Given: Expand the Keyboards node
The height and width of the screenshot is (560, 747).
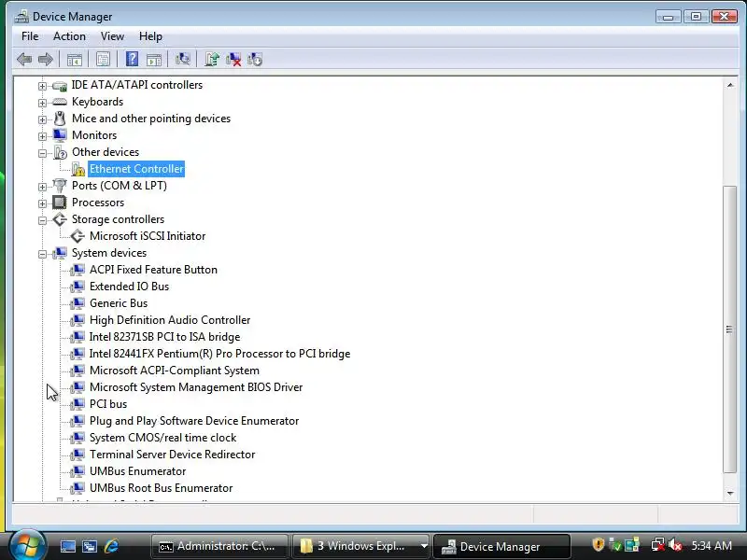Looking at the screenshot, I should click(42, 103).
